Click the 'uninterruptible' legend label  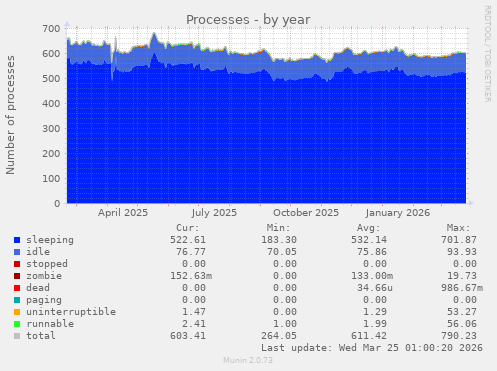pos(71,312)
